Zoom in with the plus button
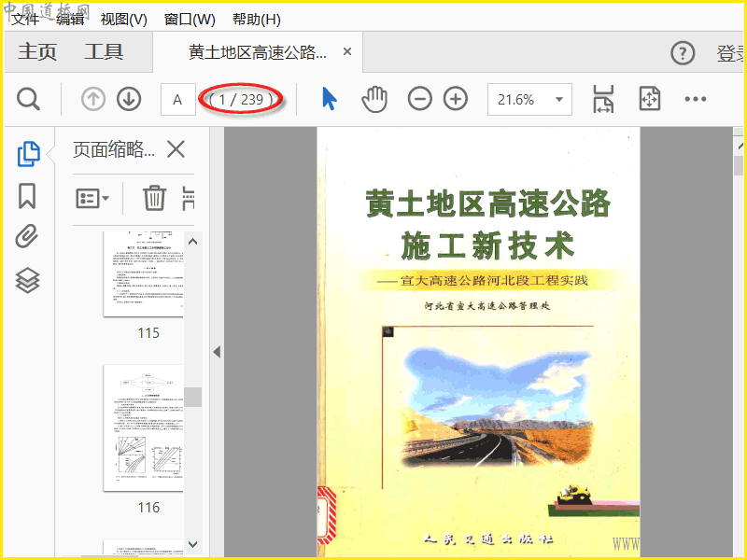The image size is (747, 560). click(456, 99)
